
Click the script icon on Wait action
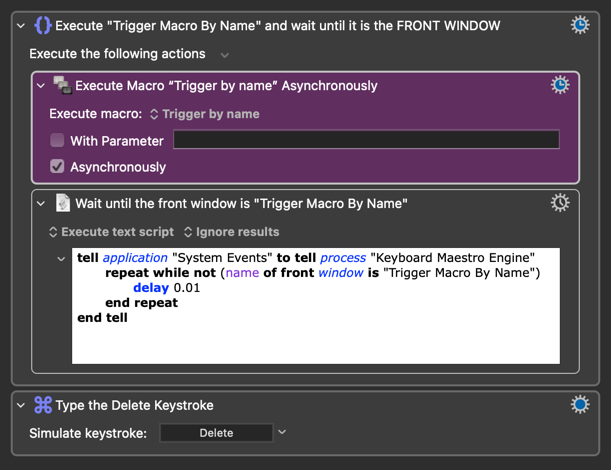[x=62, y=204]
